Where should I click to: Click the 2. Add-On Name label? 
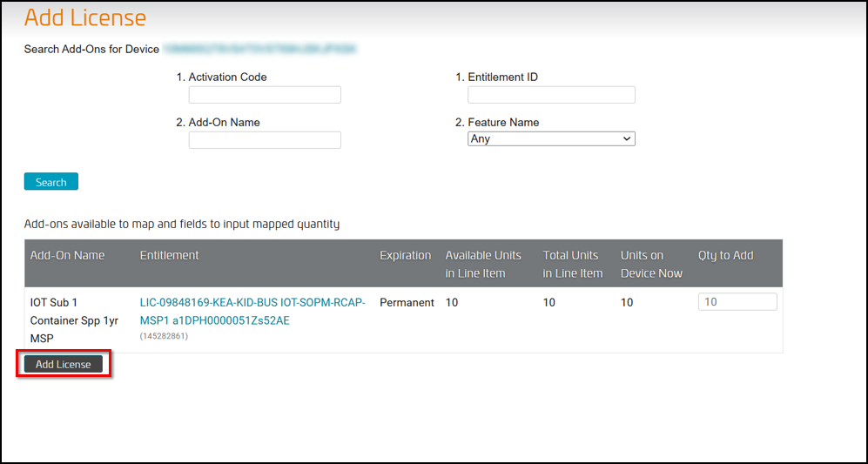[x=219, y=123]
